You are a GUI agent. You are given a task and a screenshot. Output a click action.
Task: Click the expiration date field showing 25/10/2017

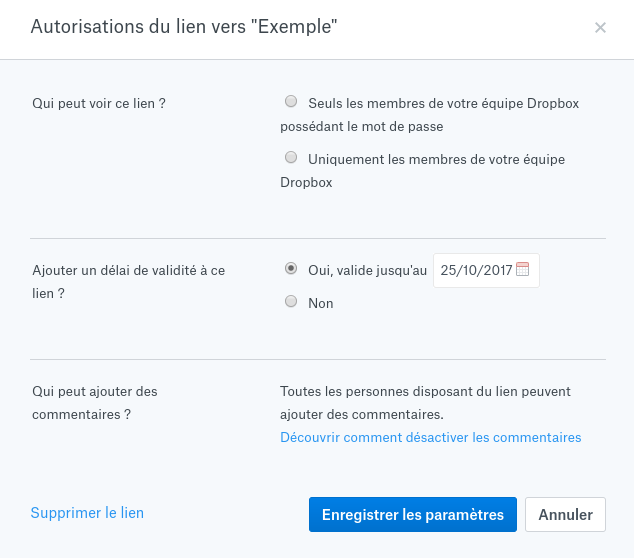(x=475, y=270)
